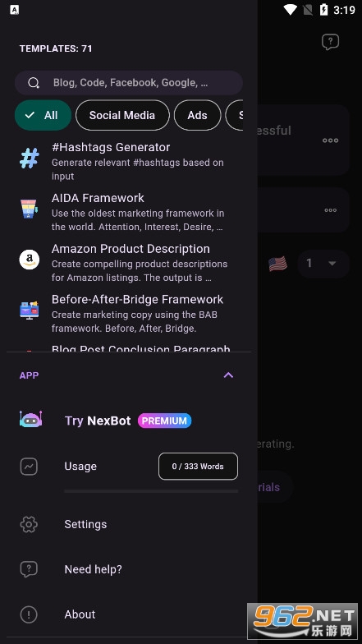Open the help chat icon at top right
Image resolution: width=362 pixels, height=644 pixels.
tap(330, 41)
